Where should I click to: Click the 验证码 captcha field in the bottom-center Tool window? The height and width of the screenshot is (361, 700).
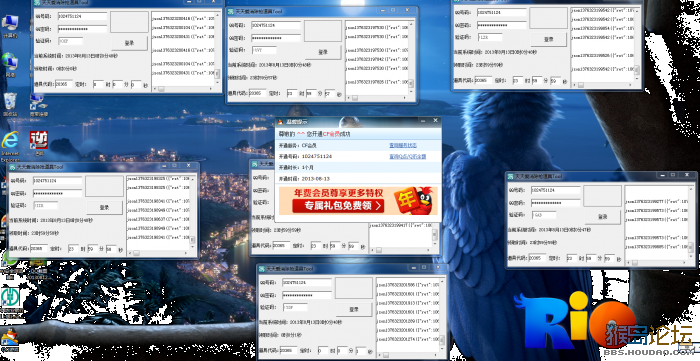[295, 307]
